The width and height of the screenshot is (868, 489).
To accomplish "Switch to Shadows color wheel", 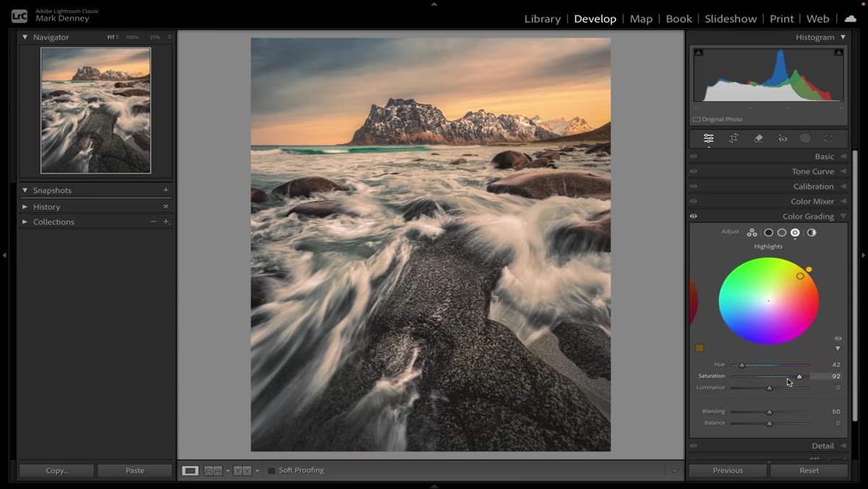I will click(x=768, y=232).
